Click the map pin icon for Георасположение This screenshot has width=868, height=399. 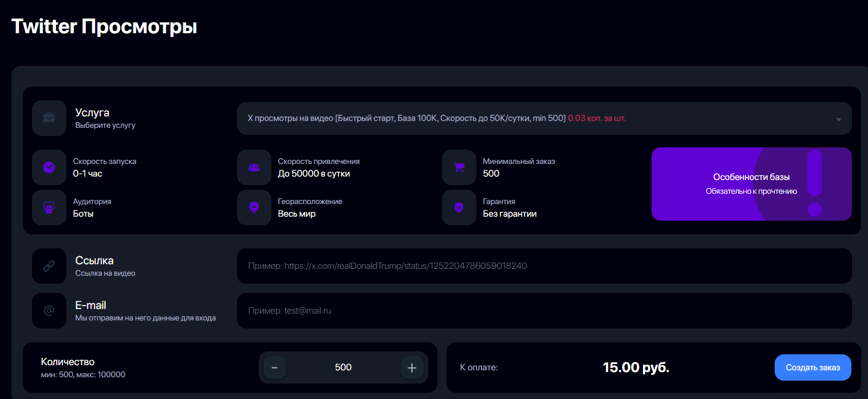tap(254, 208)
